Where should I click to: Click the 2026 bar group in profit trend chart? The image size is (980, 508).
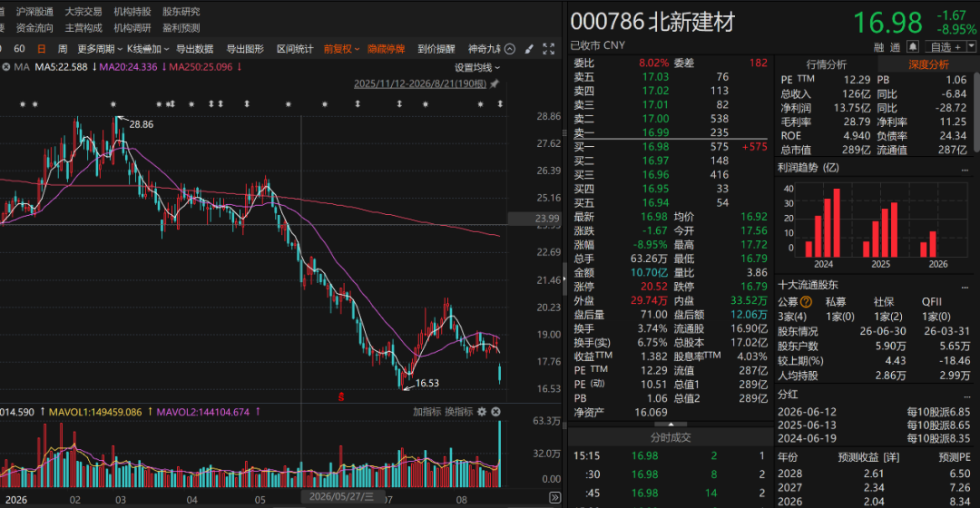tap(929, 244)
